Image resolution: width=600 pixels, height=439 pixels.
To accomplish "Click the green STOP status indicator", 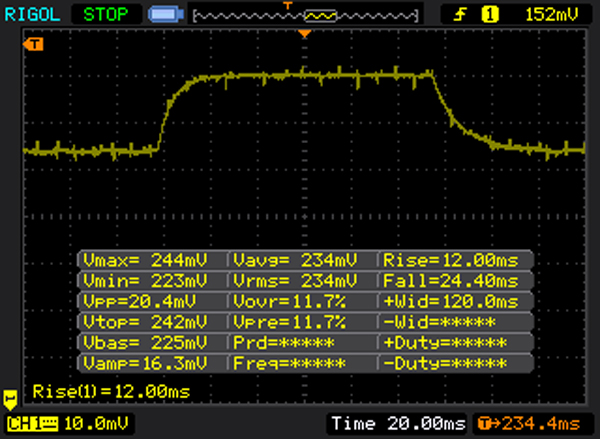I will pos(106,15).
